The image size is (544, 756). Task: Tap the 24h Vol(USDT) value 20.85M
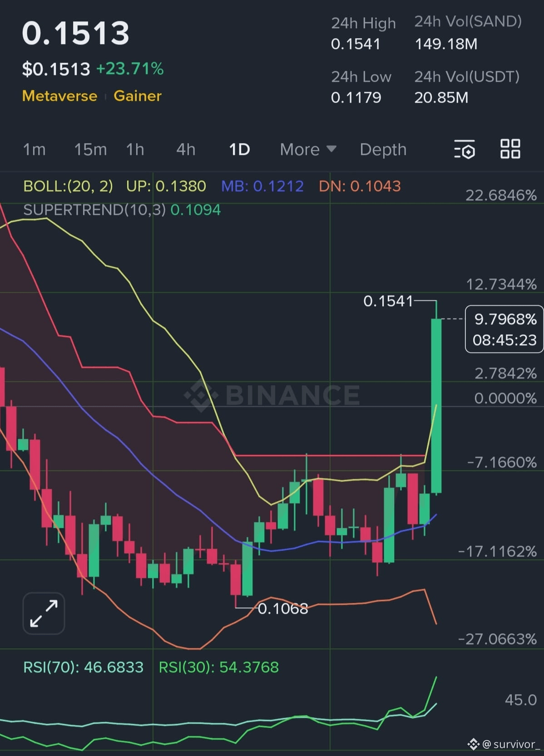(441, 97)
